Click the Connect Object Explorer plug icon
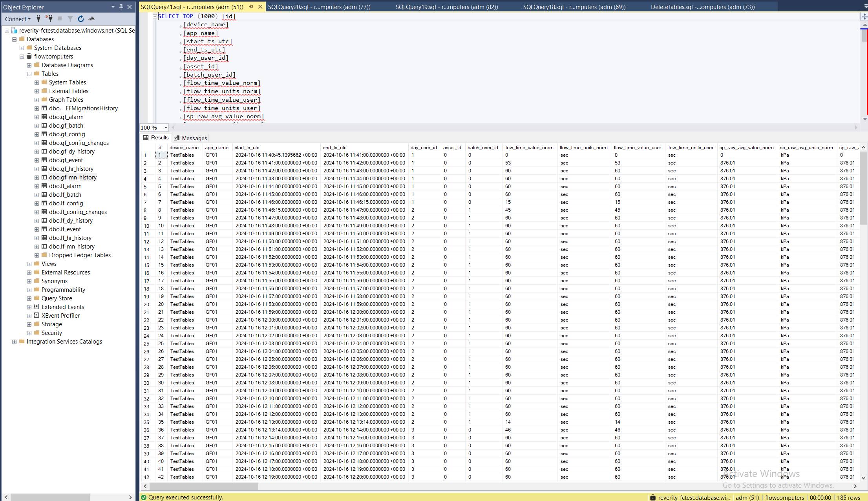The image size is (868, 501). point(38,18)
